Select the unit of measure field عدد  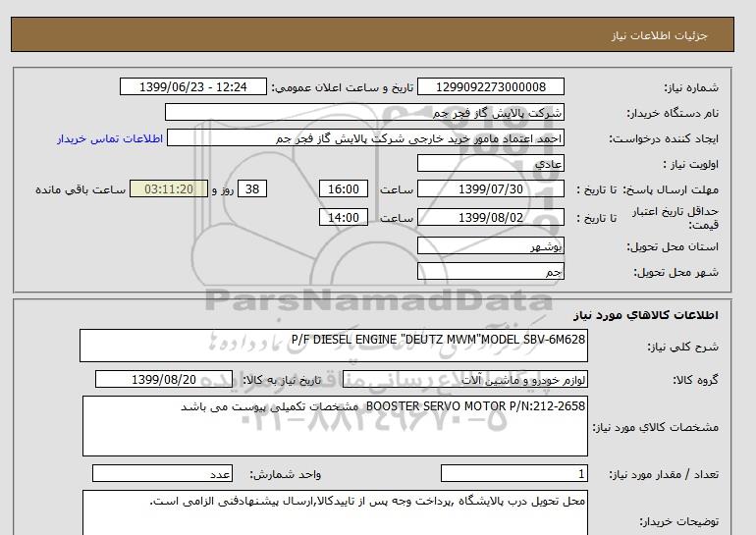click(162, 474)
